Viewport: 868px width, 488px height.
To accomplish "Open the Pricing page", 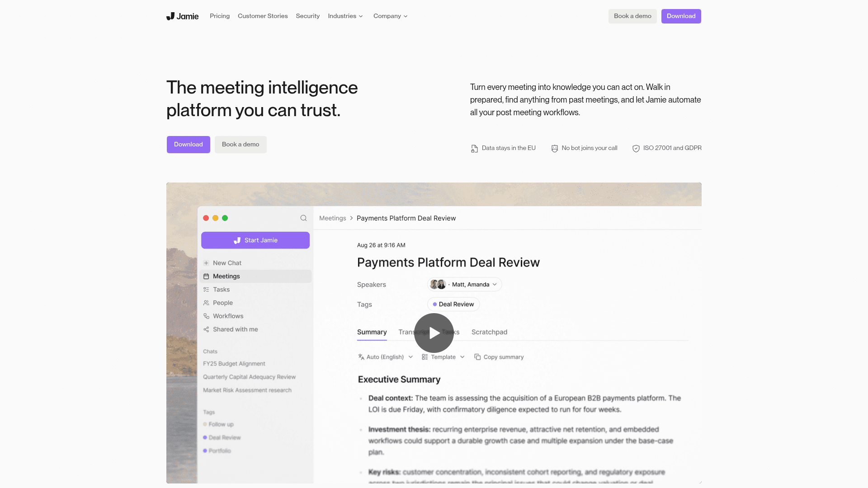I will click(x=220, y=16).
